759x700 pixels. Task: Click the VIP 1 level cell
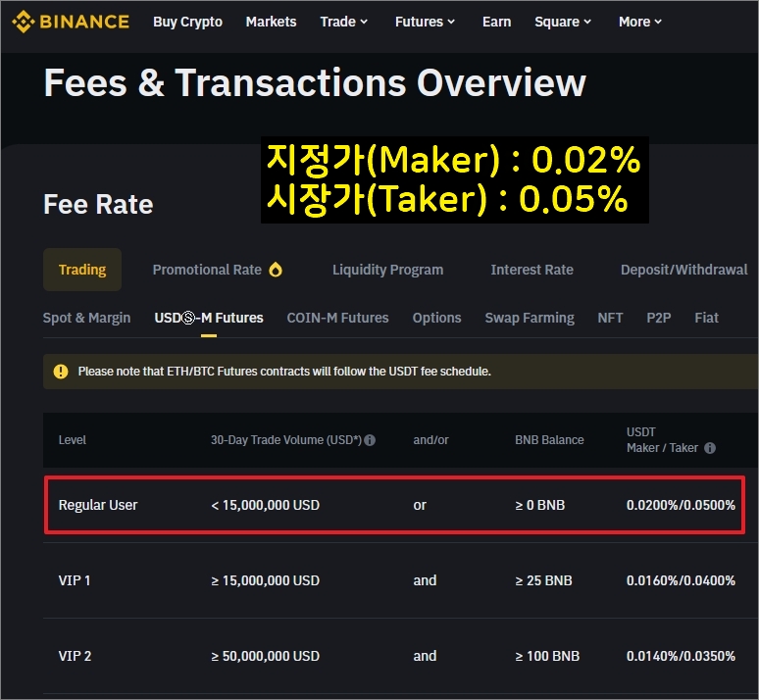[75, 580]
